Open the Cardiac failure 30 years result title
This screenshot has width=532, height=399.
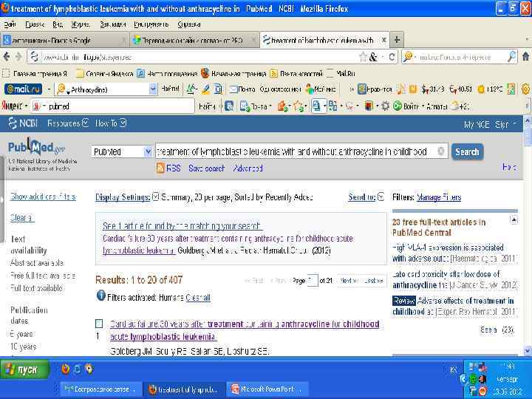pyautogui.click(x=245, y=330)
